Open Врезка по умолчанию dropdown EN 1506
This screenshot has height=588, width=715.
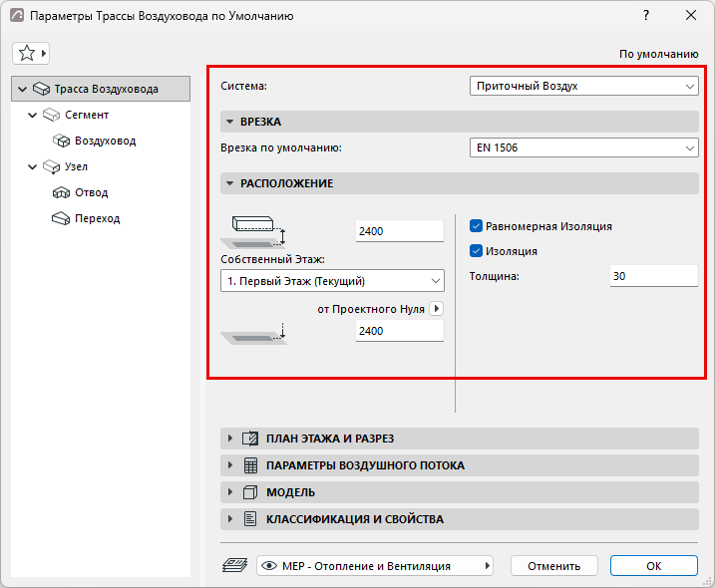tap(583, 147)
